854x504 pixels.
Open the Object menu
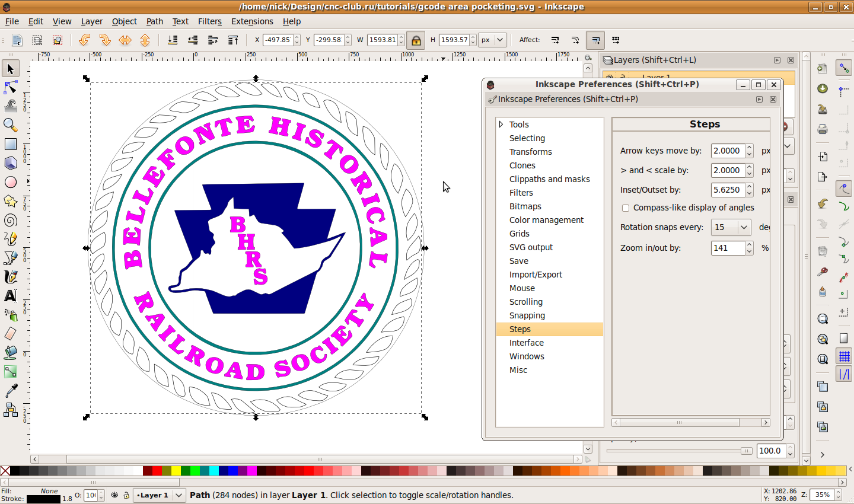125,21
